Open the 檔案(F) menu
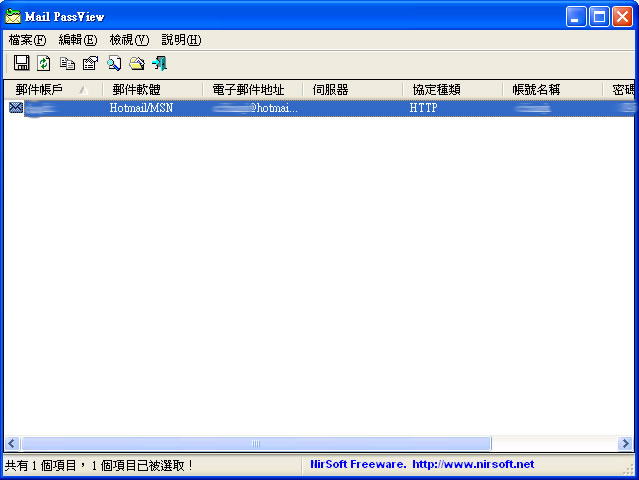639x480 pixels. [27, 40]
